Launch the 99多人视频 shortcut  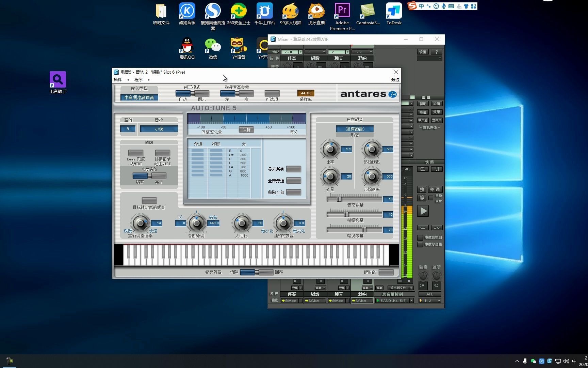(x=290, y=14)
